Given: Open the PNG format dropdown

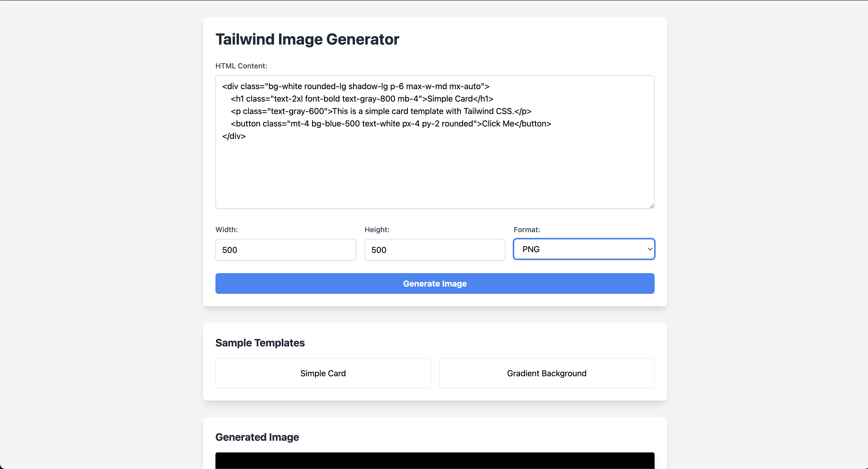Looking at the screenshot, I should (584, 249).
